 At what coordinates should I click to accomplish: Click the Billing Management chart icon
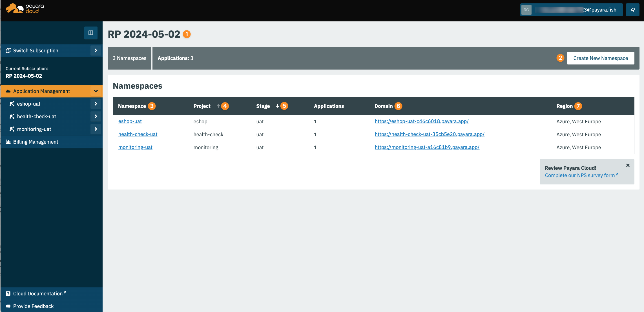point(8,142)
